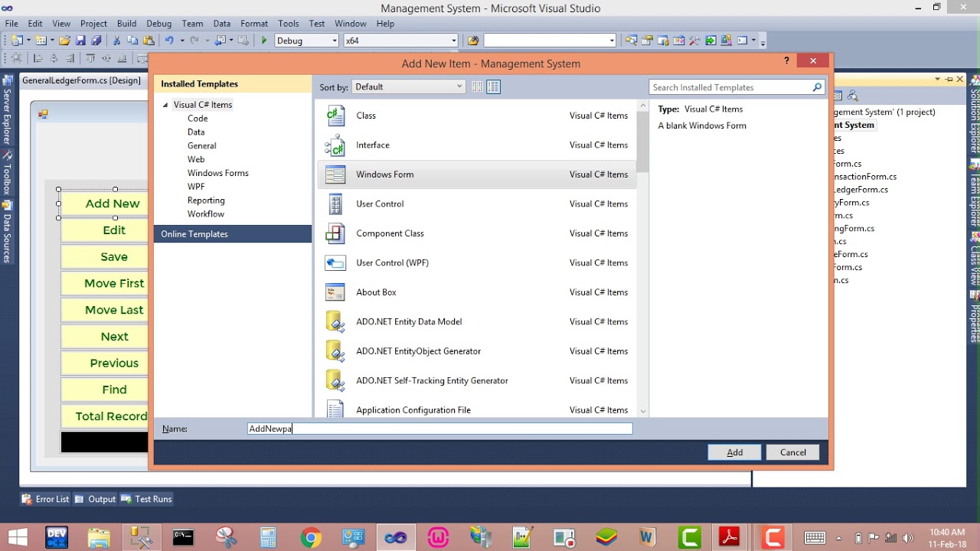Image resolution: width=980 pixels, height=551 pixels.
Task: Open the Sort by Default dropdown
Action: pos(408,86)
